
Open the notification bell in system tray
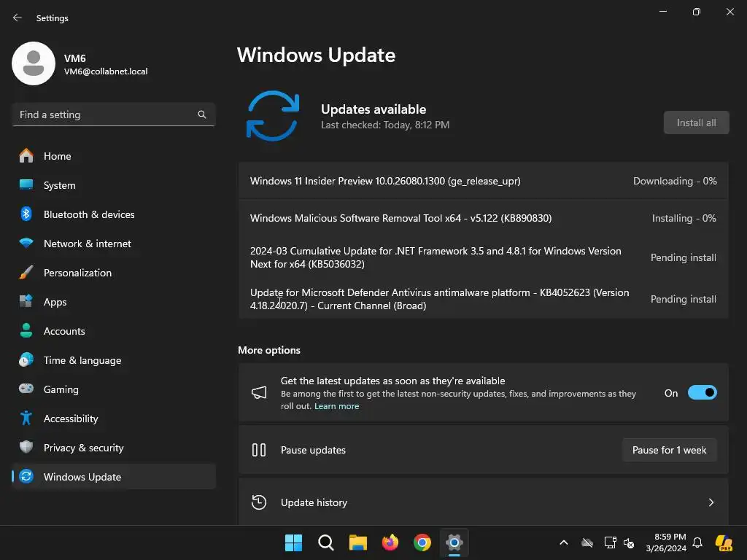pyautogui.click(x=697, y=542)
